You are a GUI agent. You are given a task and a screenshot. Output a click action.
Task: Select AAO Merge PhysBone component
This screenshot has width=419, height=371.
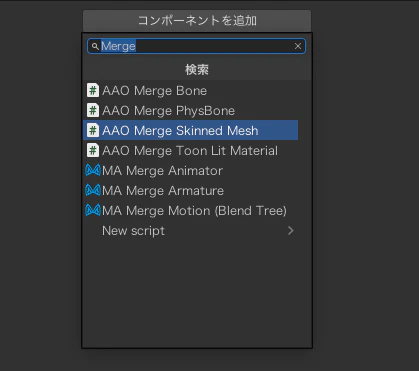[190, 110]
